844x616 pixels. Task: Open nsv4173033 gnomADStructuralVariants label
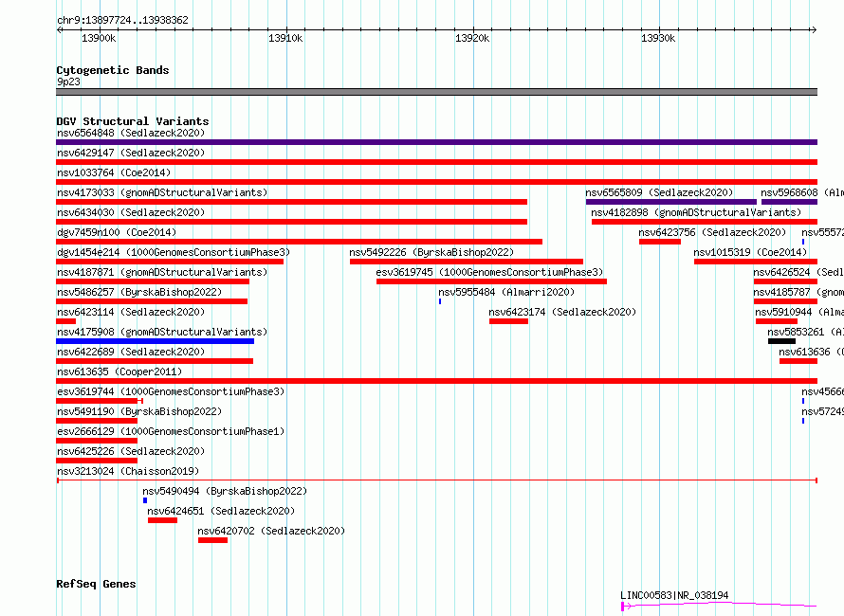pyautogui.click(x=162, y=192)
